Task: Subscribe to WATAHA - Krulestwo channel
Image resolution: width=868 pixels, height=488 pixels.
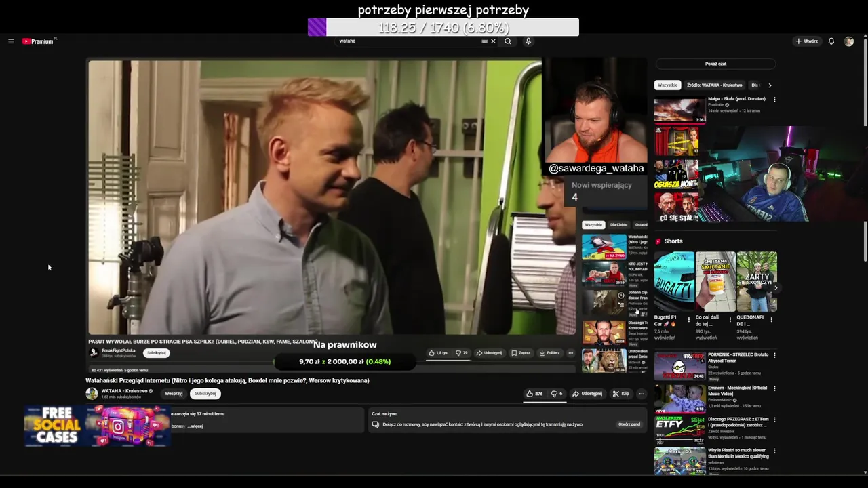Action: coord(205,394)
